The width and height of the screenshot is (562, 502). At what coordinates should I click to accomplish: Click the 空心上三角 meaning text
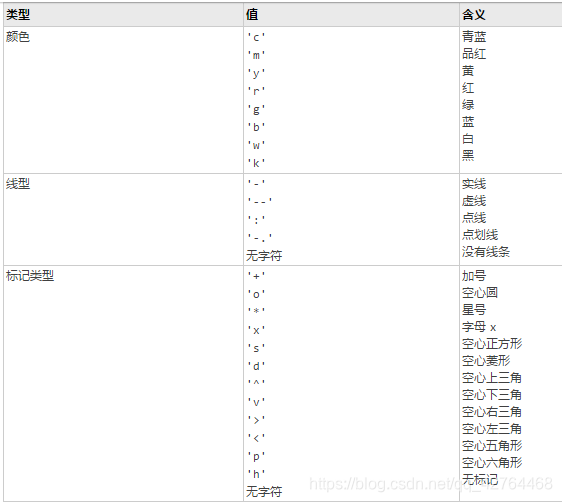(x=492, y=378)
